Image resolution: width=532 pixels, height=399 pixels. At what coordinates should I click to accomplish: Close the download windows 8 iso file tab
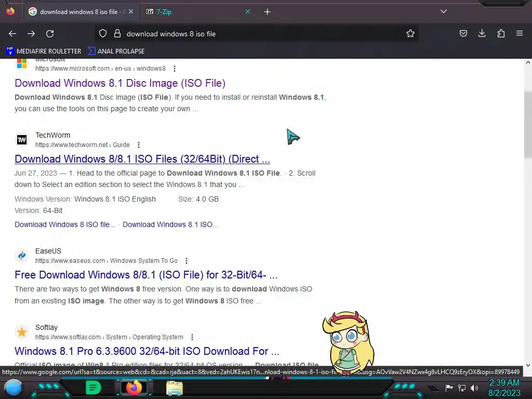pos(131,11)
